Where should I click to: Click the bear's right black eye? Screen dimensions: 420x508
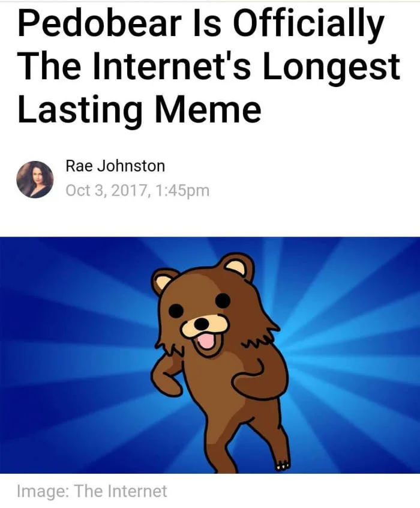pyautogui.click(x=223, y=301)
